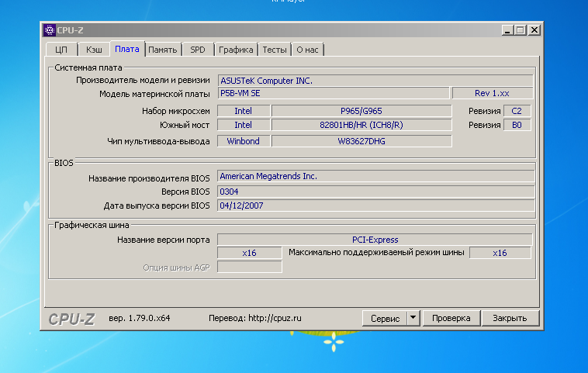Click the Южный мост label

[185, 125]
